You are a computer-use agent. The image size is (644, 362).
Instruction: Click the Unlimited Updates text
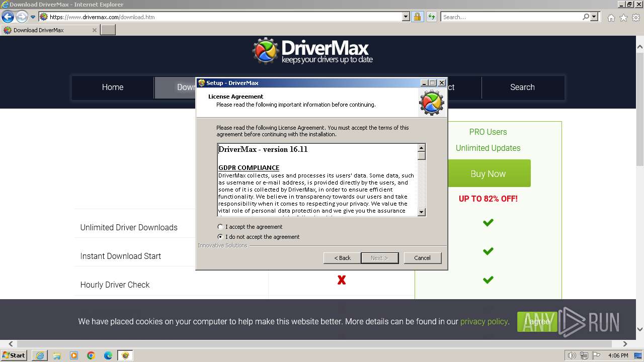point(488,148)
